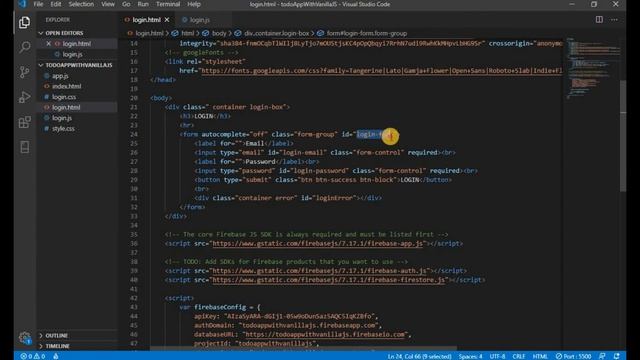Viewport: 640px width, 360px height.
Task: Collapse the TODOAPPWITHVANILLAJS folder section
Action: (x=76, y=65)
